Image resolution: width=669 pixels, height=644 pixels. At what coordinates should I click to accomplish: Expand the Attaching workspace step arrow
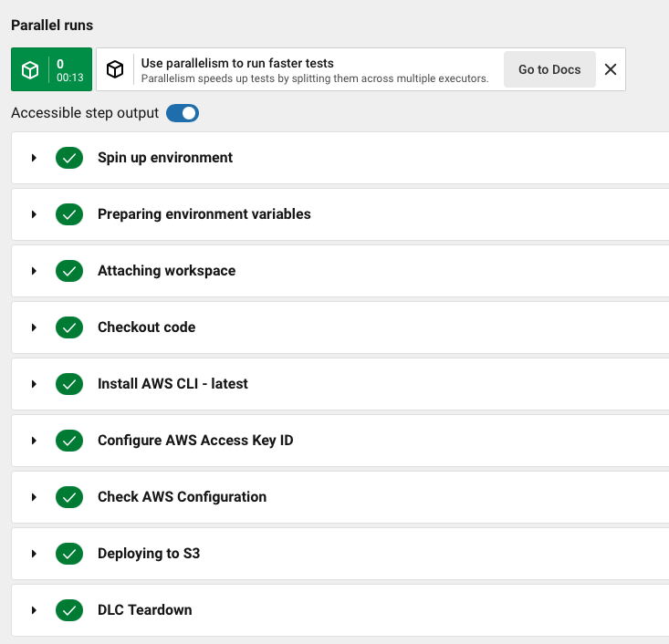pos(34,271)
